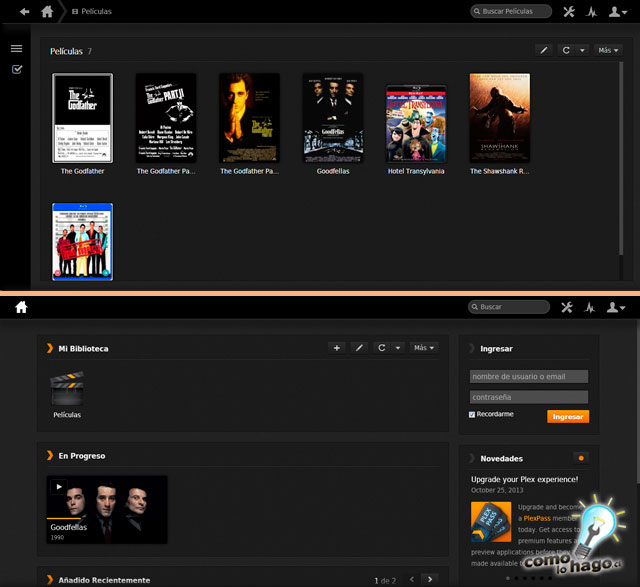
Task: Open the settings tools icon in the Películas top bar
Action: point(569,12)
